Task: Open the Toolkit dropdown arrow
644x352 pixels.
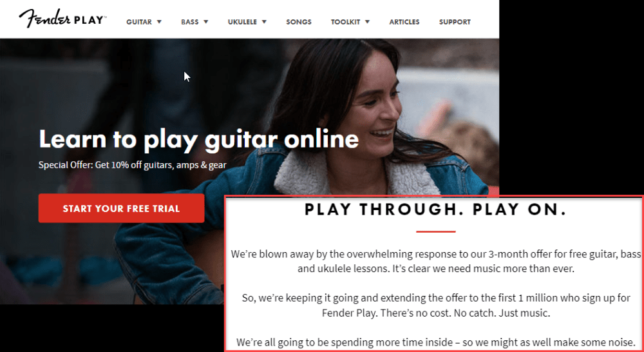Action: pyautogui.click(x=367, y=22)
